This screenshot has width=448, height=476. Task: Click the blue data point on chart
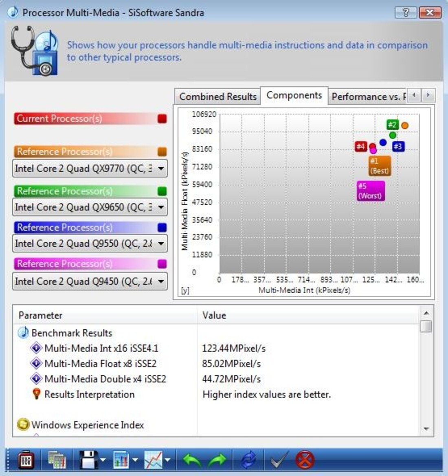point(383,142)
